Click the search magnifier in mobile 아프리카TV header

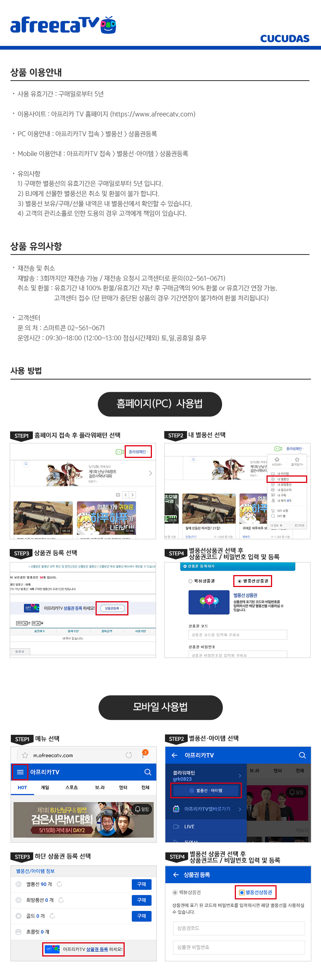pos(147,772)
